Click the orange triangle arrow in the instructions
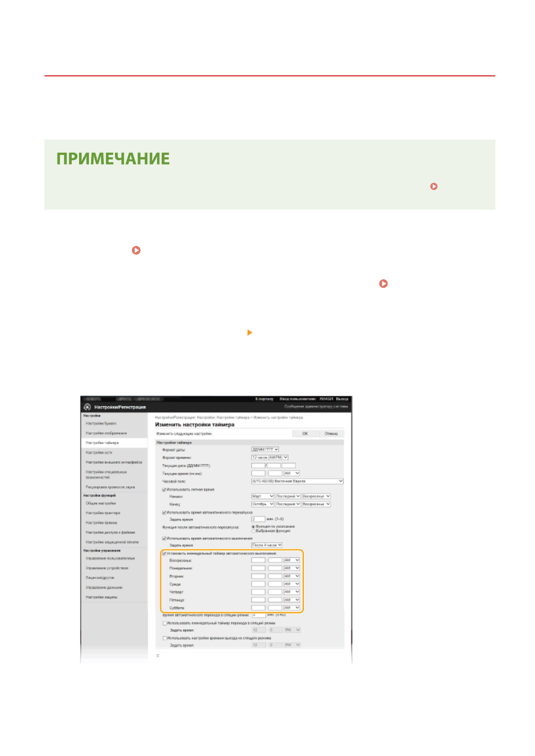 click(x=250, y=333)
